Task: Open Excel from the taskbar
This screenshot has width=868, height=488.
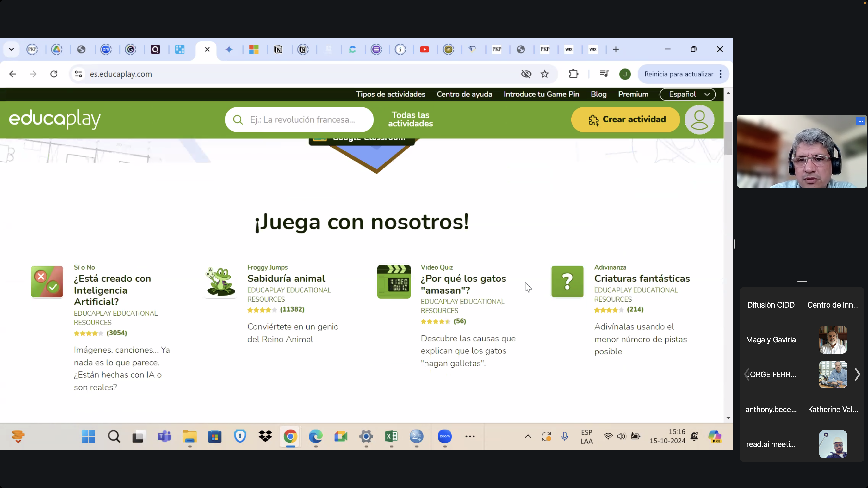Action: (x=391, y=436)
